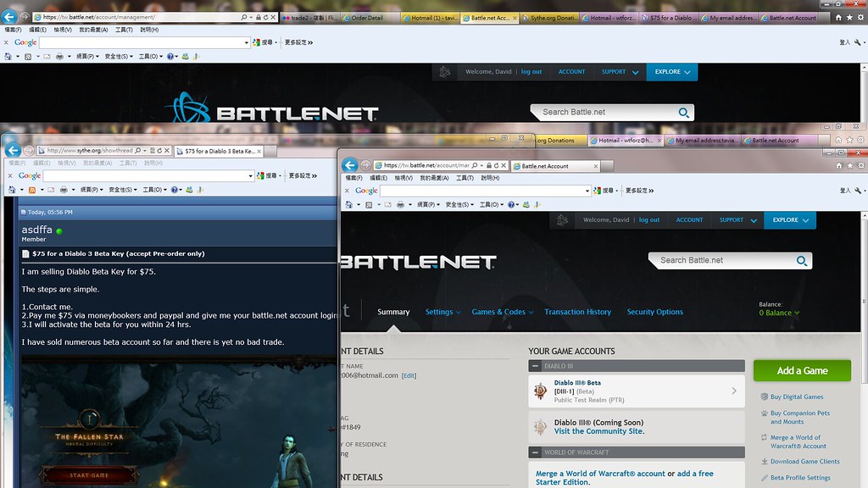Image resolution: width=868 pixels, height=488 pixels.
Task: Close the $75 for a Diablo 3 tab
Action: pos(259,151)
